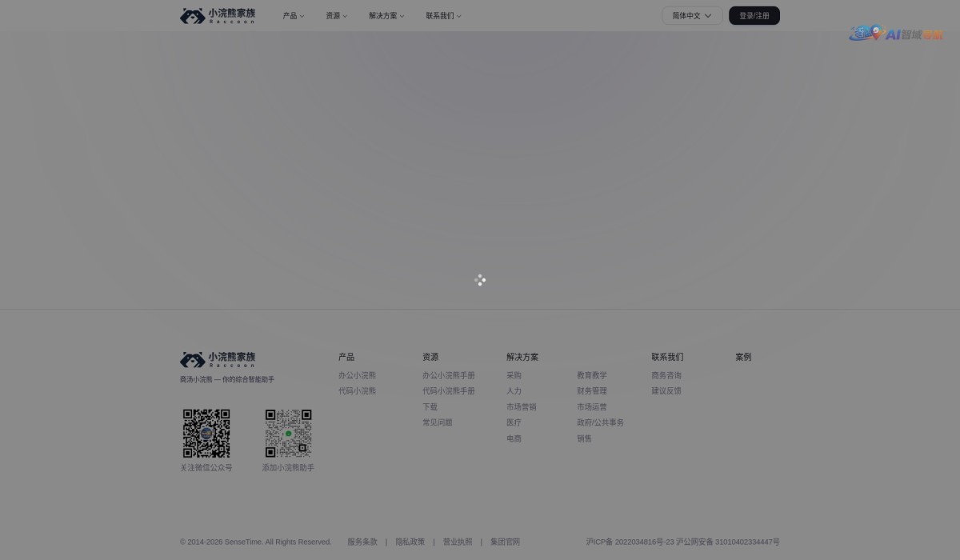Expand the 资源 navigation menu

pos(334,15)
